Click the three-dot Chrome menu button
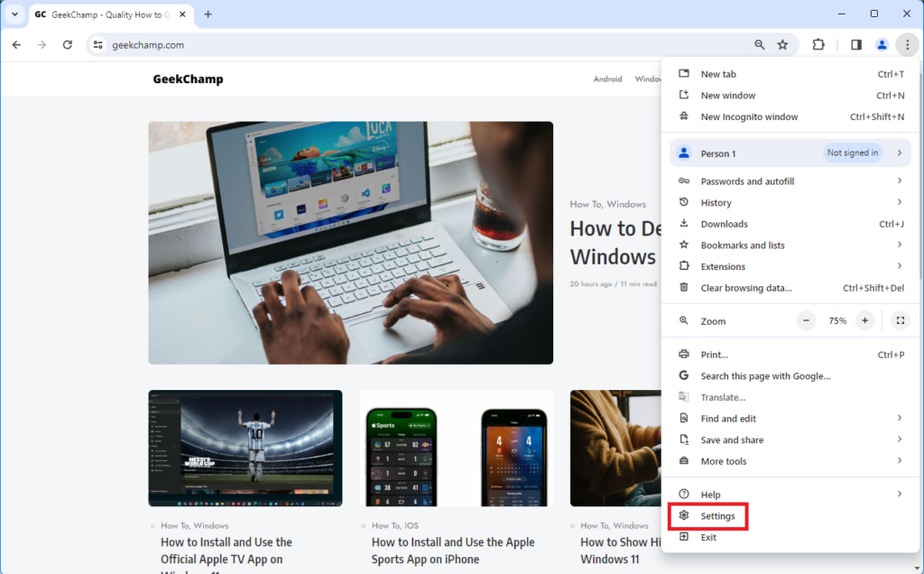 coord(907,44)
